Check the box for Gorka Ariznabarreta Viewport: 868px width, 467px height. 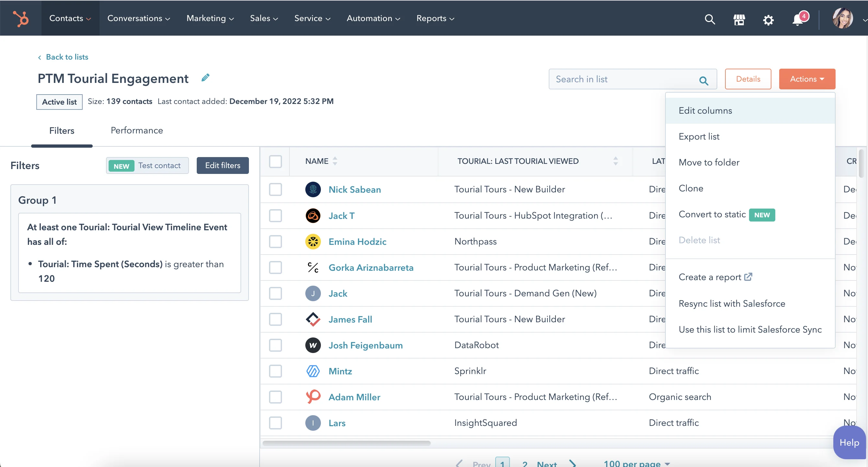click(275, 267)
